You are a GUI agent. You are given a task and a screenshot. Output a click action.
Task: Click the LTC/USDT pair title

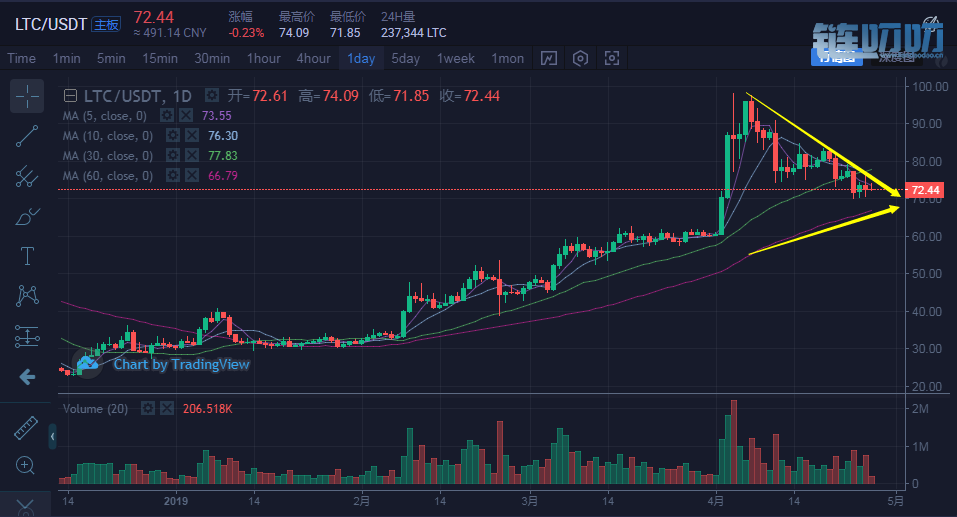51,24
